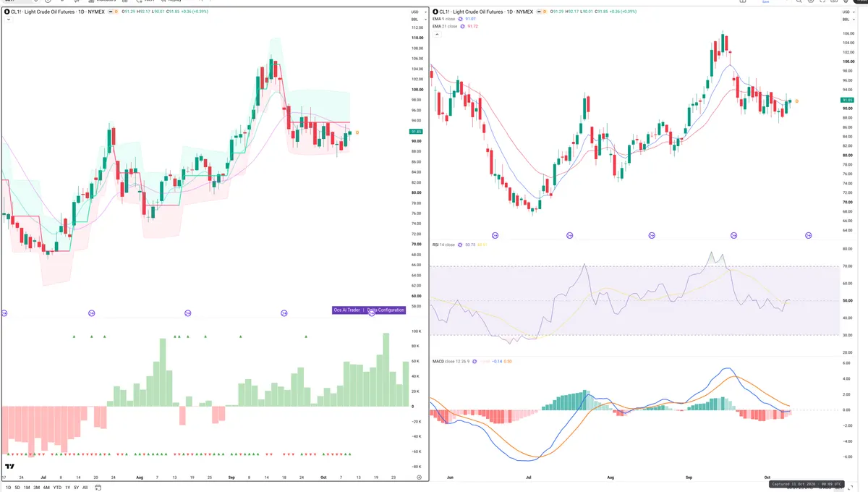Set time range to 1D

pos(7,487)
